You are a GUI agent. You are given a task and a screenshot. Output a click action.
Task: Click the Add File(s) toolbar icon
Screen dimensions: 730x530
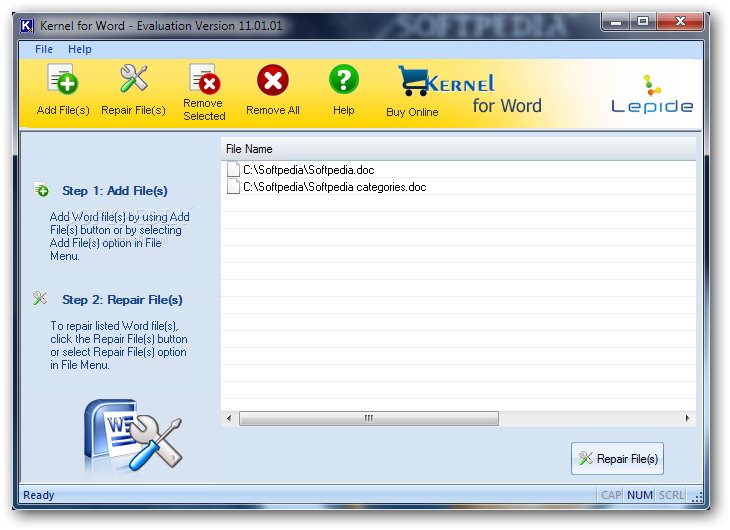coord(63,79)
